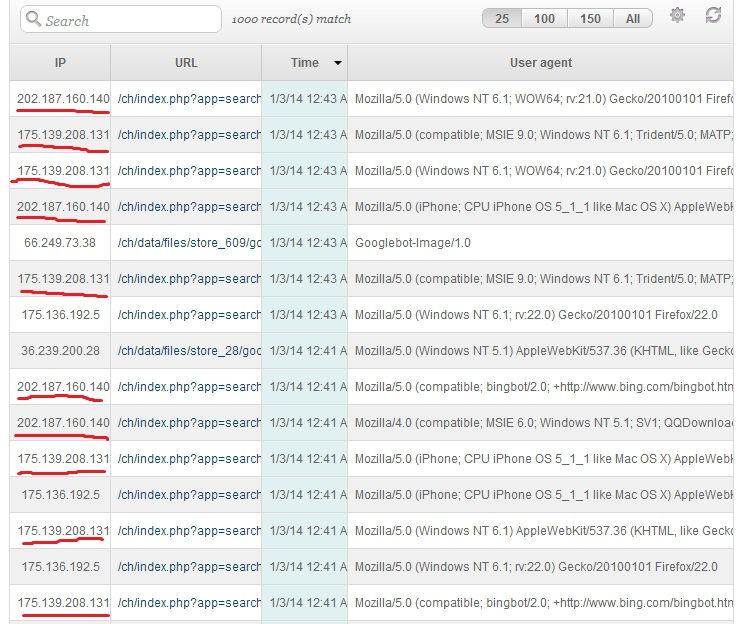
Task: Select All records page size
Action: coord(633,19)
